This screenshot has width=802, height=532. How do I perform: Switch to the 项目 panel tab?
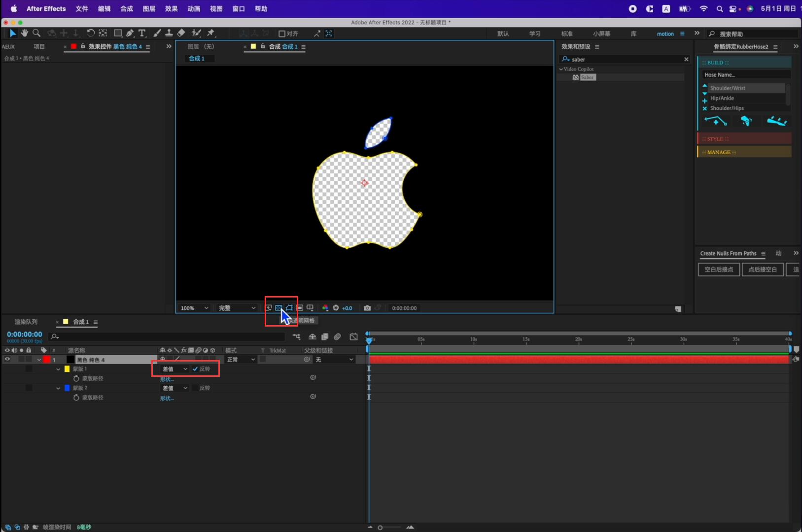click(39, 46)
